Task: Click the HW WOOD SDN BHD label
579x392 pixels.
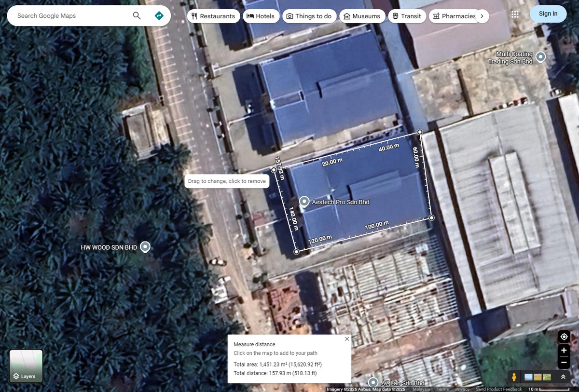Action: tap(109, 247)
